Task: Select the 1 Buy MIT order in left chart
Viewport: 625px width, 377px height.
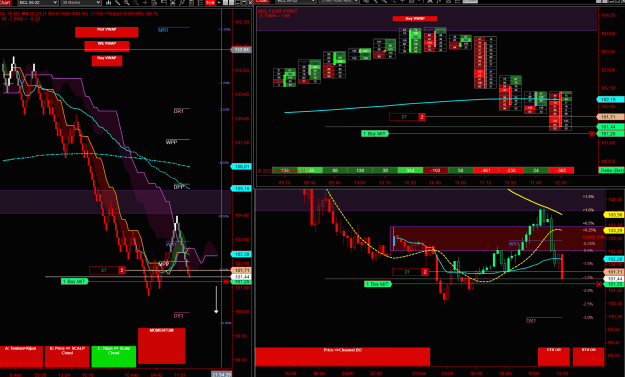Action: (x=74, y=281)
